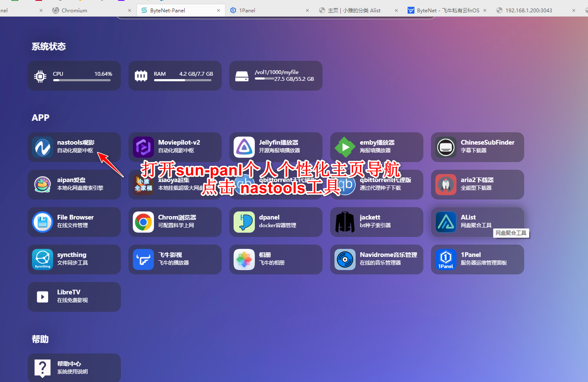Viewport: 588px width, 382px height.
Task: Click the CPU chip status icon
Action: coord(40,77)
